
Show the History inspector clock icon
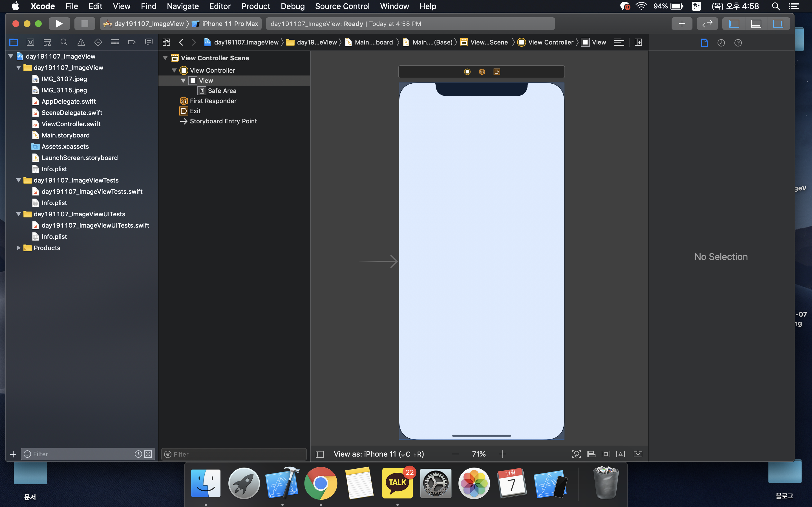click(721, 43)
